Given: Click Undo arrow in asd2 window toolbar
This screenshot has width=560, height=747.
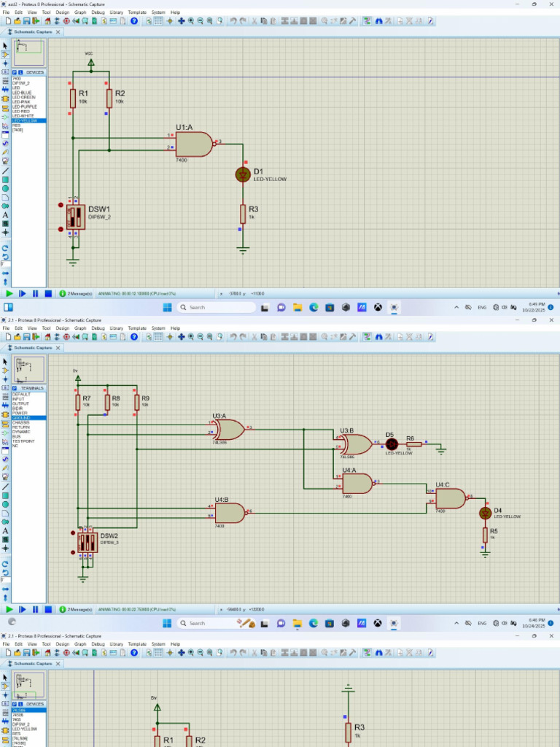Looking at the screenshot, I should tap(233, 21).
